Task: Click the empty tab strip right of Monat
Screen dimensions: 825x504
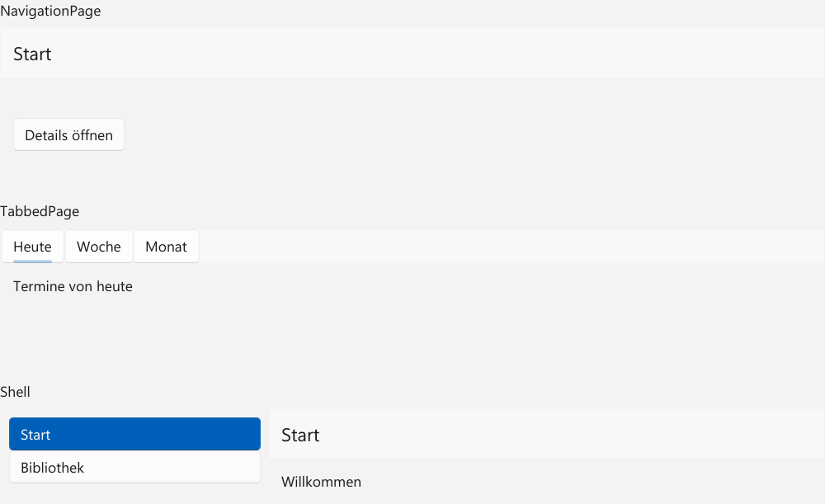Action: [x=511, y=246]
